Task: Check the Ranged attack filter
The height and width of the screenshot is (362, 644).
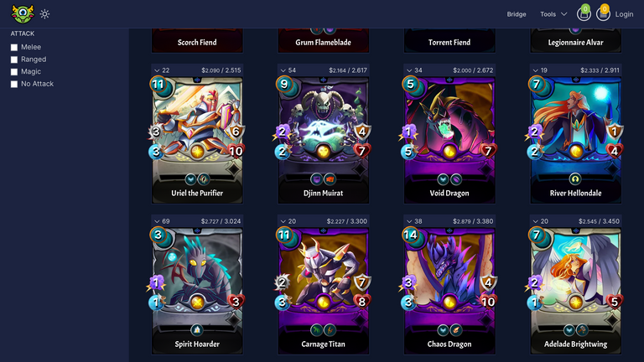Action: click(14, 59)
